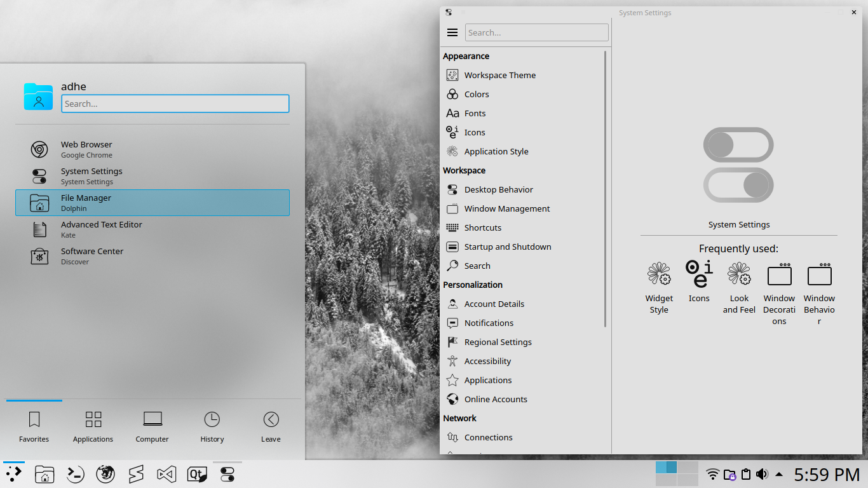This screenshot has width=868, height=488.
Task: Click the 5:59 PM clock
Action: (x=827, y=474)
